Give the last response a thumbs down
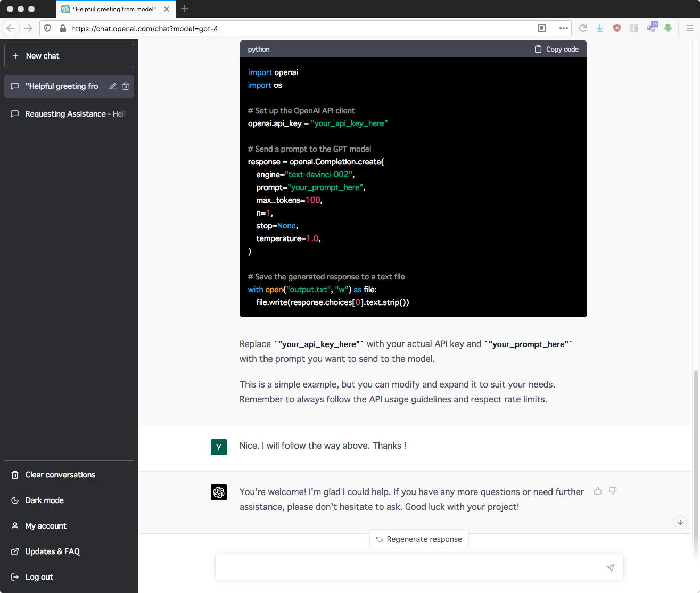 [x=613, y=491]
